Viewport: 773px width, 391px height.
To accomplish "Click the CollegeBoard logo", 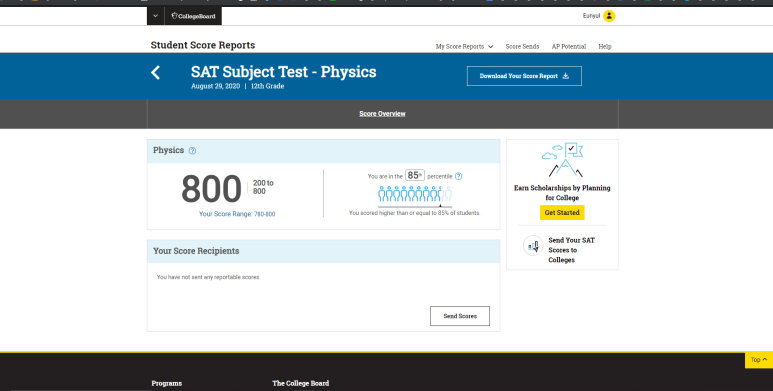I will click(193, 16).
